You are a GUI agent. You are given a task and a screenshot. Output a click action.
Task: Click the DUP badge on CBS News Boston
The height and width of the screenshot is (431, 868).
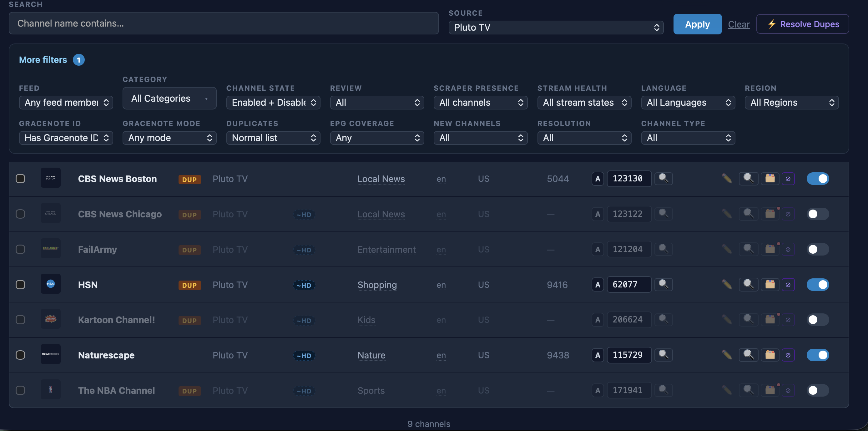189,179
